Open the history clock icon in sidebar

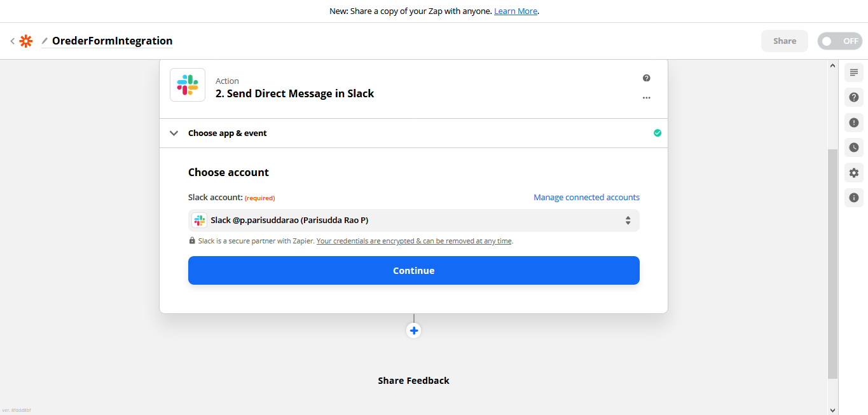[853, 147]
